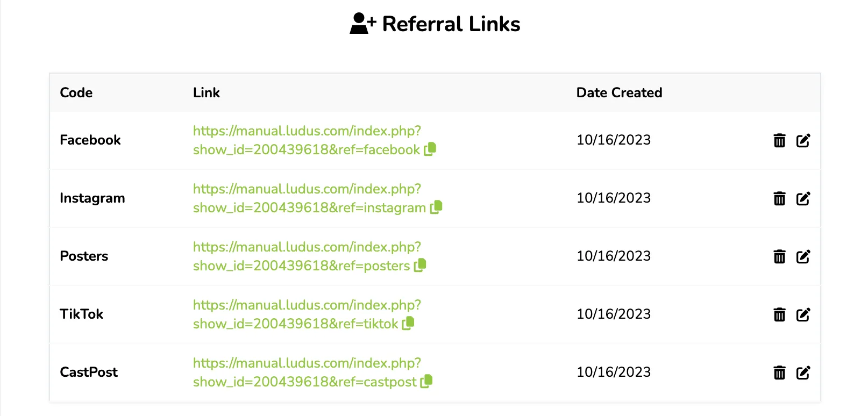Open the ref=instagram URL link
868x416 pixels.
point(309,198)
